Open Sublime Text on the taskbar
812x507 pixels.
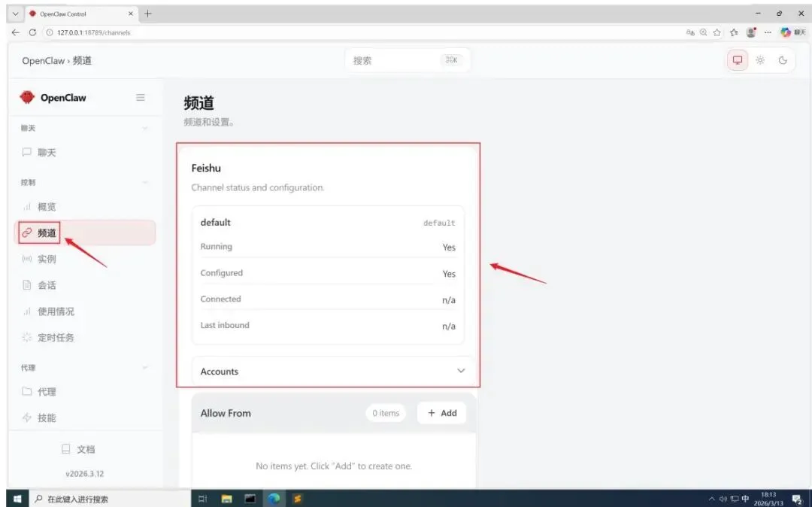[297, 499]
